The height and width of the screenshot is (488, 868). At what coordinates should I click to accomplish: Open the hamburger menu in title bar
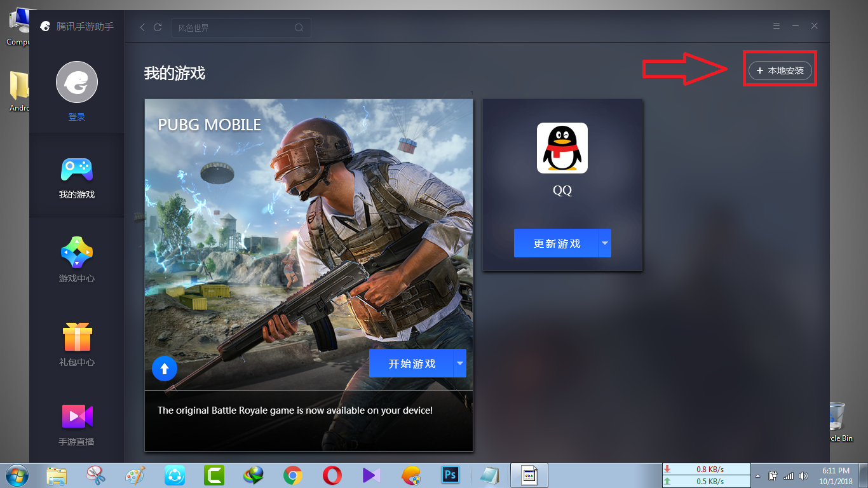coord(776,26)
